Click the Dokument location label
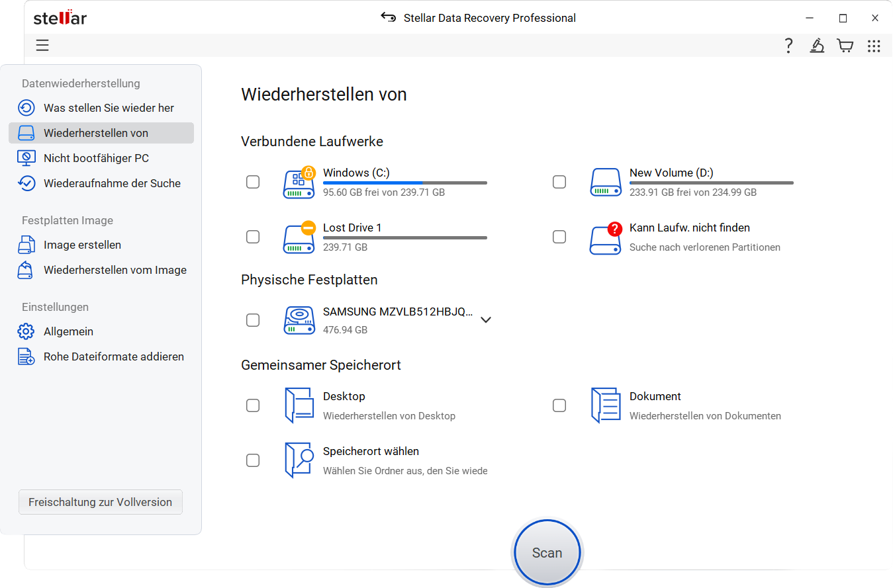The image size is (893, 588). click(x=655, y=396)
